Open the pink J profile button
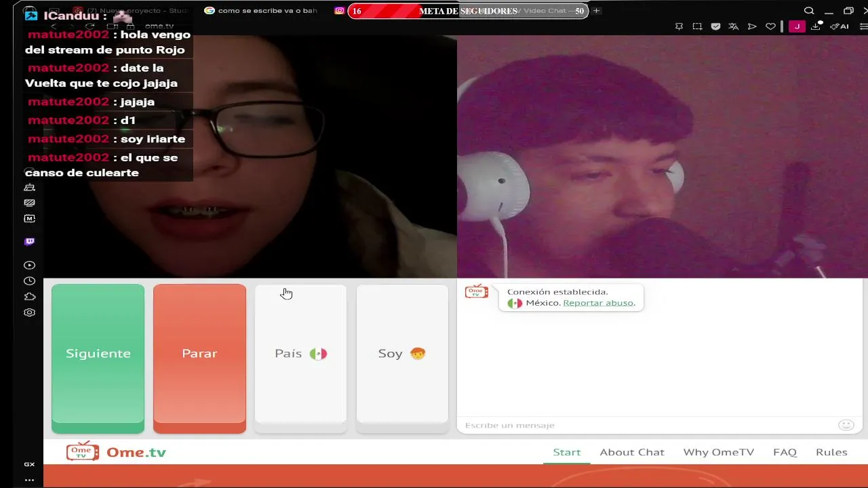 797,26
